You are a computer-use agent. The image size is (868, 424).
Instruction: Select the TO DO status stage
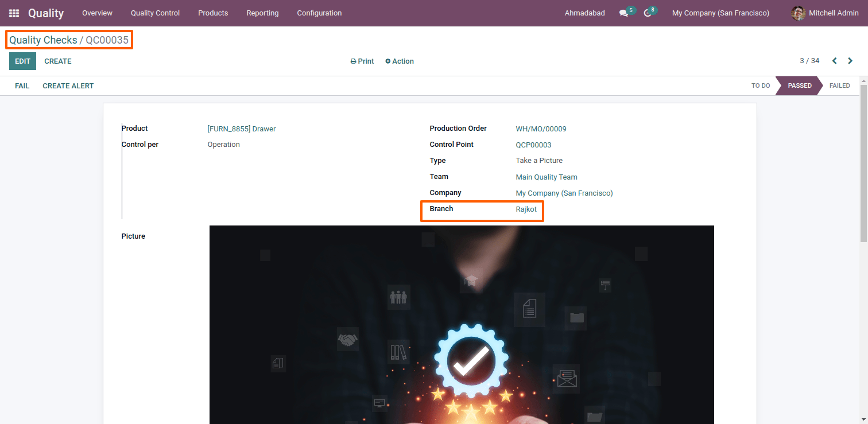click(x=761, y=86)
